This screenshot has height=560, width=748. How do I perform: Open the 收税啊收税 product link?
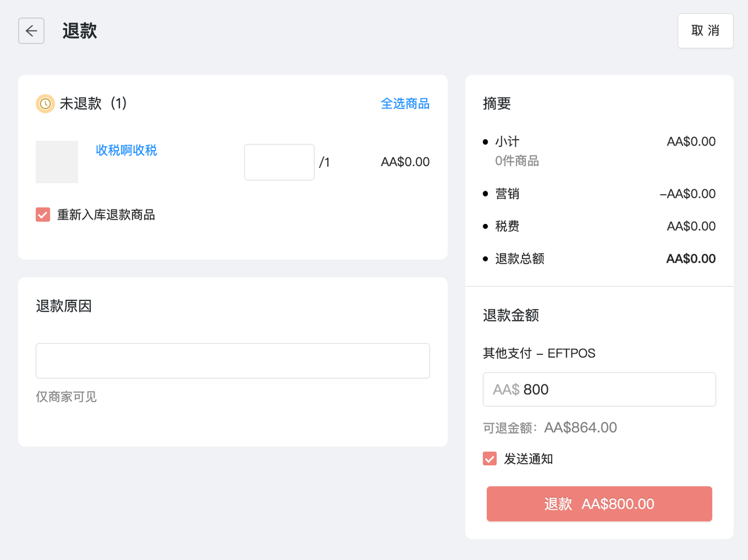point(126,150)
